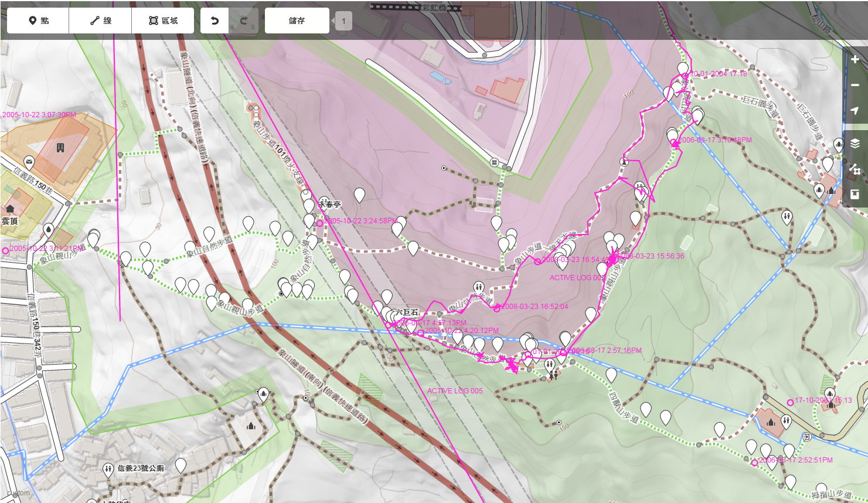The image size is (868, 503).
Task: Click the 17-10-2003 15:13 waypoint label
Action: [x=823, y=400]
